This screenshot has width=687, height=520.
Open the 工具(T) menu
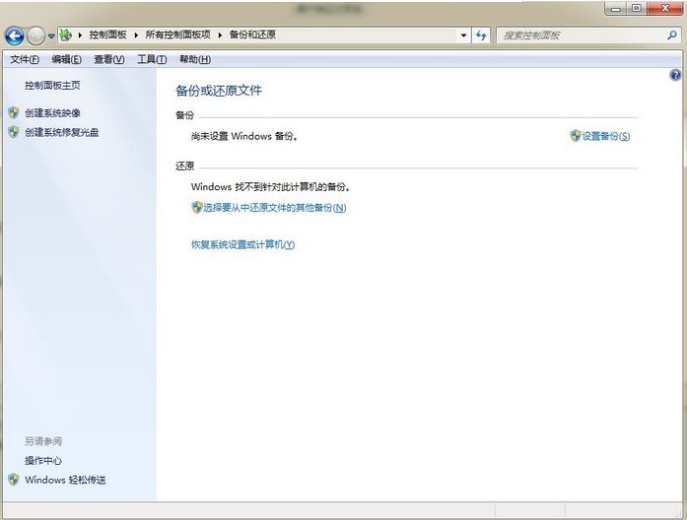pyautogui.click(x=152, y=59)
